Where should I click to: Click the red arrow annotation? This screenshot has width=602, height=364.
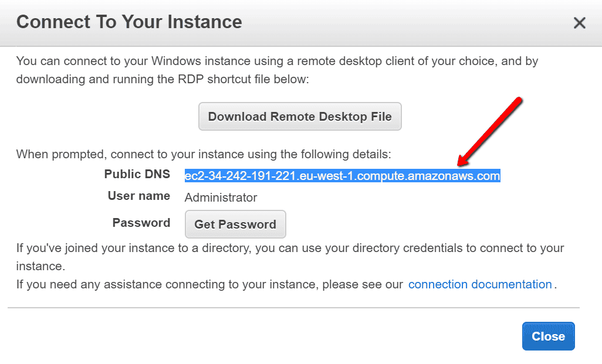[490, 132]
